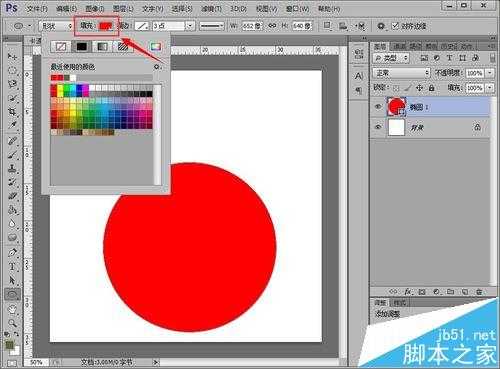500x369 pixels.
Task: Toggle lock image pixels brush icon
Action: point(408,88)
